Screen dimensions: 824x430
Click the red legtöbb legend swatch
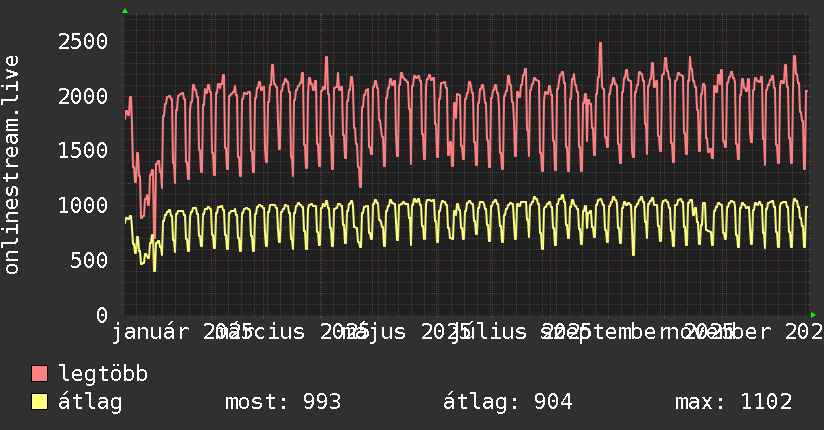[39, 374]
